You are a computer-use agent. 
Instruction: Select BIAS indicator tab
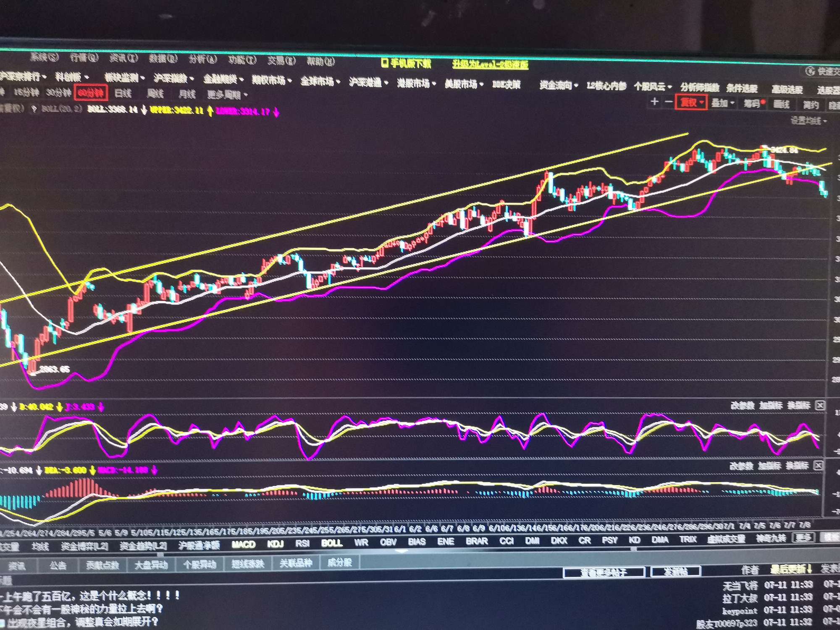tap(417, 542)
